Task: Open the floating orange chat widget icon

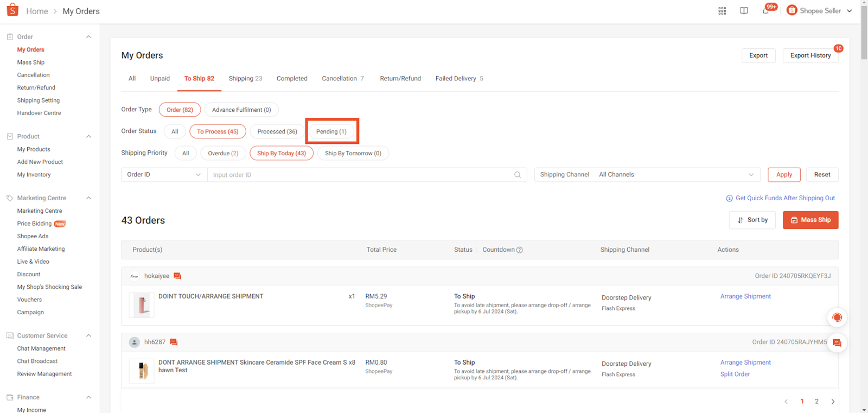Action: [x=837, y=343]
